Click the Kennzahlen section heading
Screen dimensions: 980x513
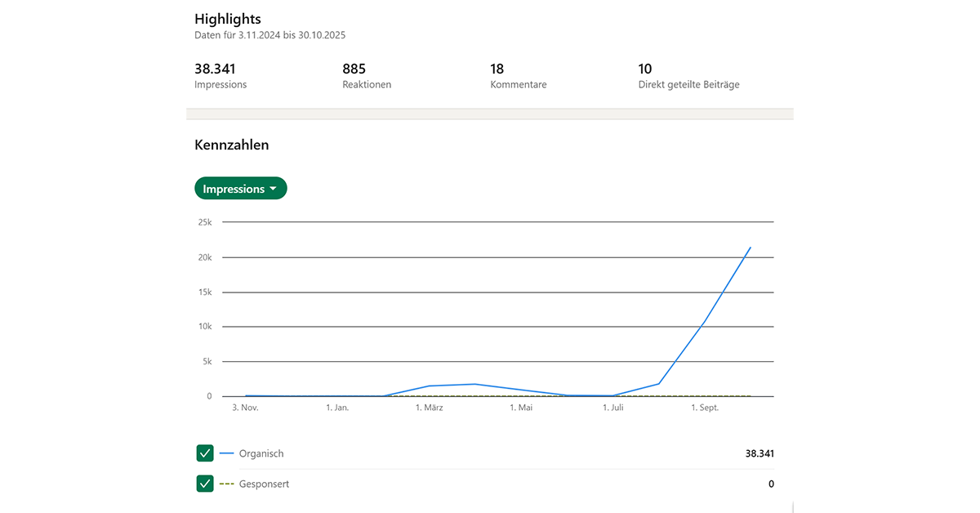pos(231,145)
